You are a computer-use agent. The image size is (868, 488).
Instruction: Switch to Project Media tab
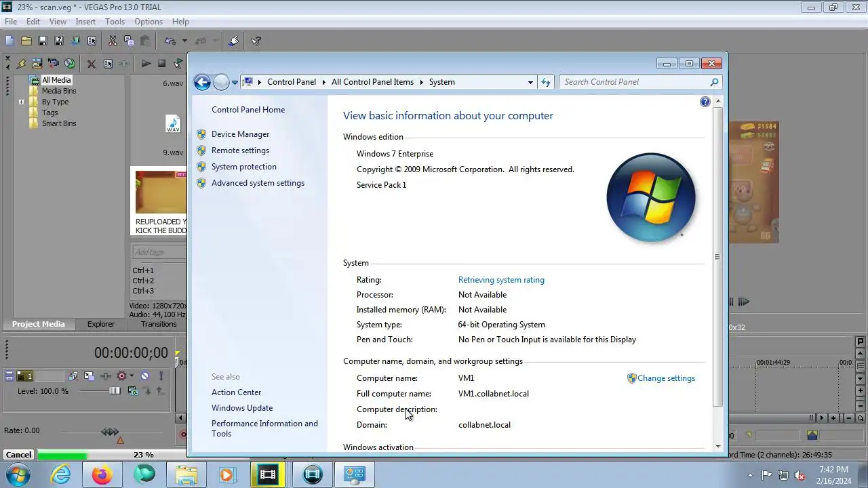(x=38, y=324)
